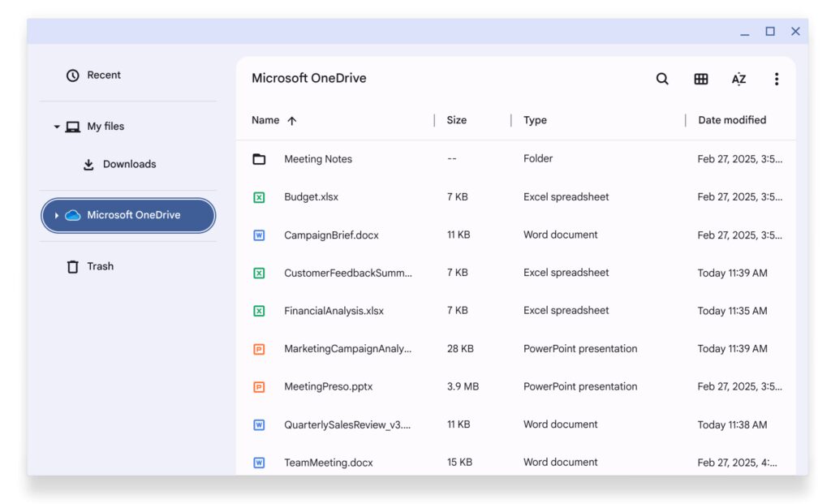Click the Size column header

coord(457,119)
